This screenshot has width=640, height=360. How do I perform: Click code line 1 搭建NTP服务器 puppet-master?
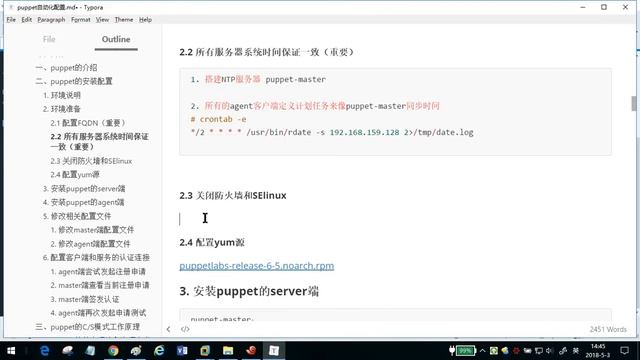click(258, 79)
